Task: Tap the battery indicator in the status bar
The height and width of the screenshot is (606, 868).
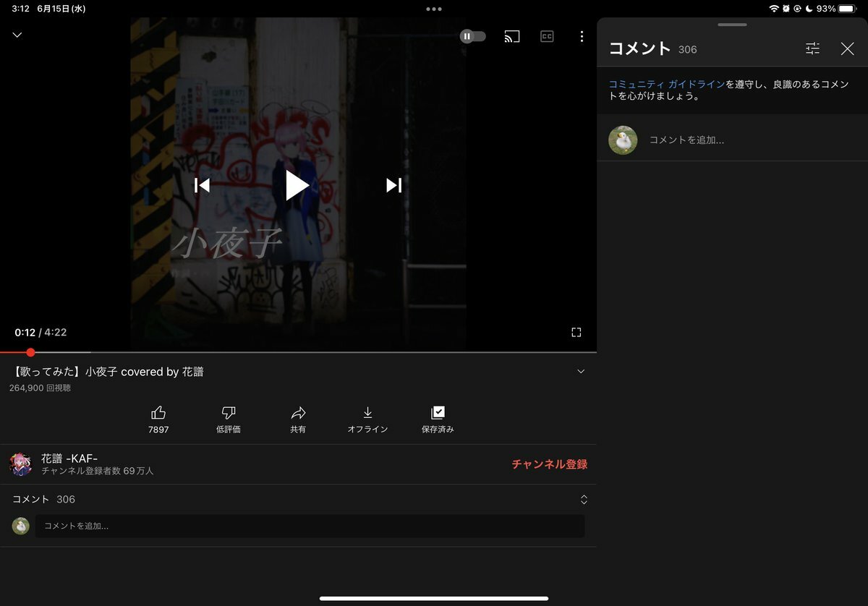Action: point(847,9)
